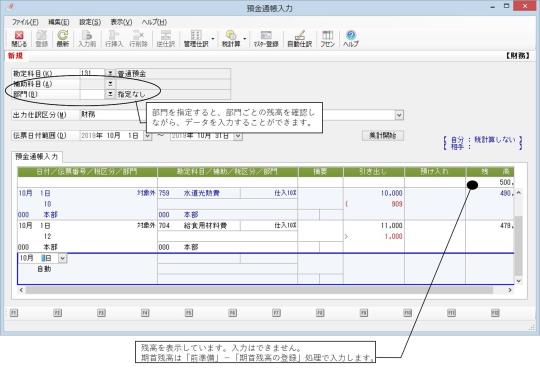This screenshot has width=540, height=382.
Task: Open the ヘルプ help icon
Action: tap(351, 39)
